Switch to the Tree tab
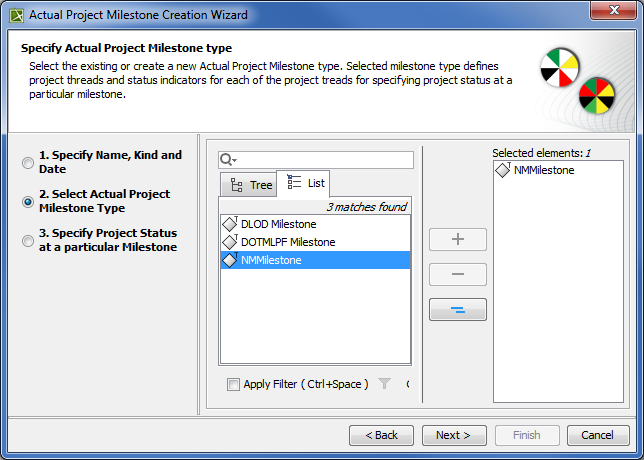The width and height of the screenshot is (644, 460). click(x=250, y=185)
